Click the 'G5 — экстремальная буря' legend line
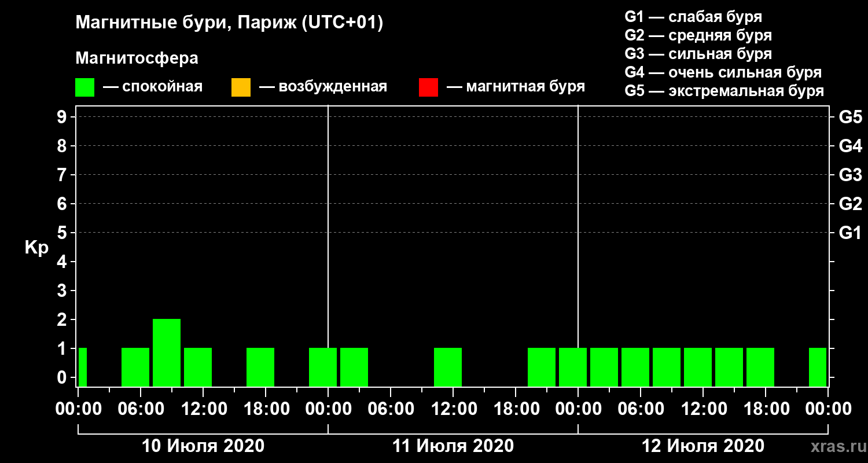Image resolution: width=868 pixels, height=463 pixels. point(724,91)
